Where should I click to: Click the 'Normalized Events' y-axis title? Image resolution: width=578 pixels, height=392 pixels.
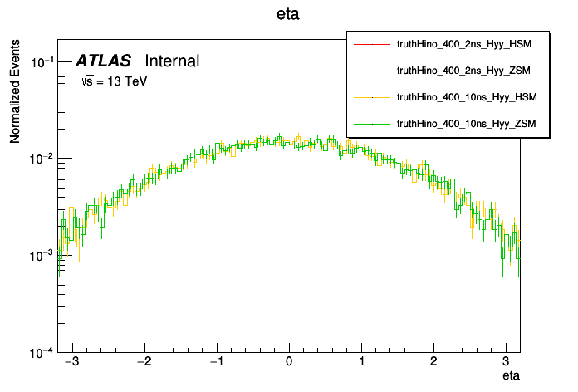[x=15, y=94]
